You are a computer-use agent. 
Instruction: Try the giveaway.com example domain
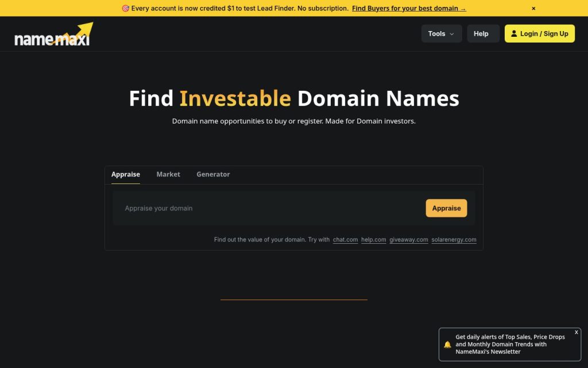tap(408, 240)
